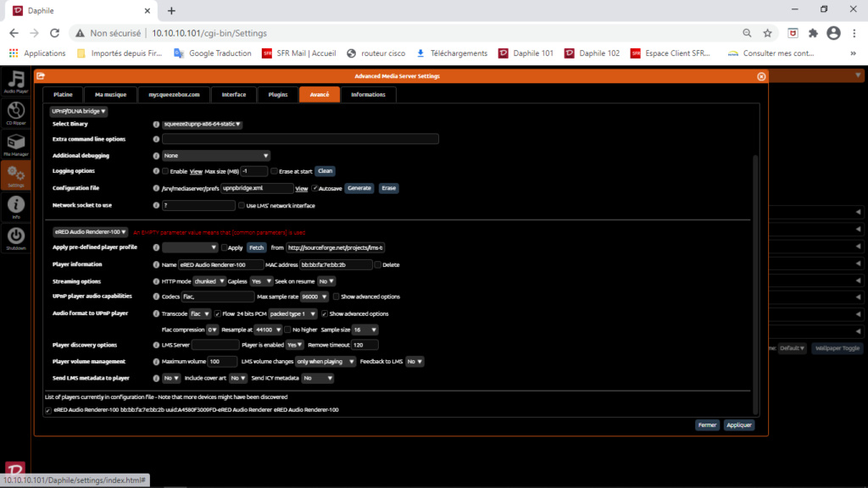Switch to the mysqueezebox.com tab

click(x=174, y=95)
